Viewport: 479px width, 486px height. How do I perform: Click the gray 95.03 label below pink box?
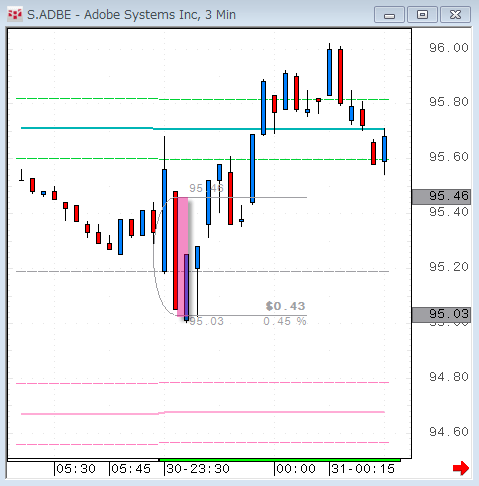click(206, 321)
